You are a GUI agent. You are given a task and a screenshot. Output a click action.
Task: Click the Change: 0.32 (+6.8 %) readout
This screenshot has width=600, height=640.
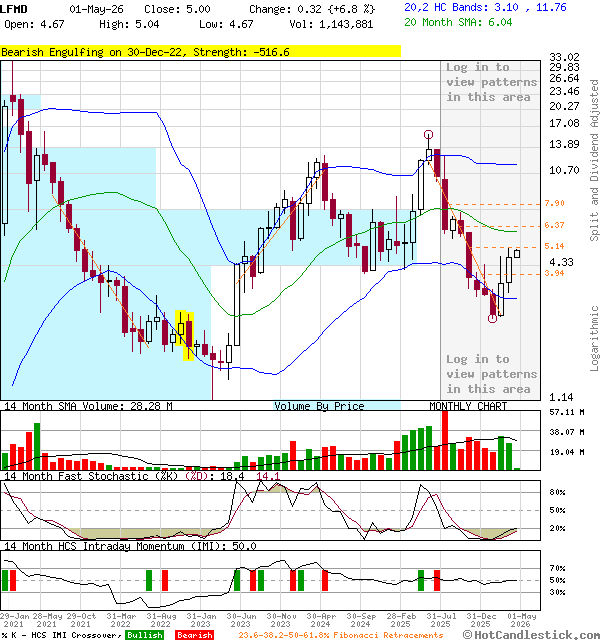312,9
